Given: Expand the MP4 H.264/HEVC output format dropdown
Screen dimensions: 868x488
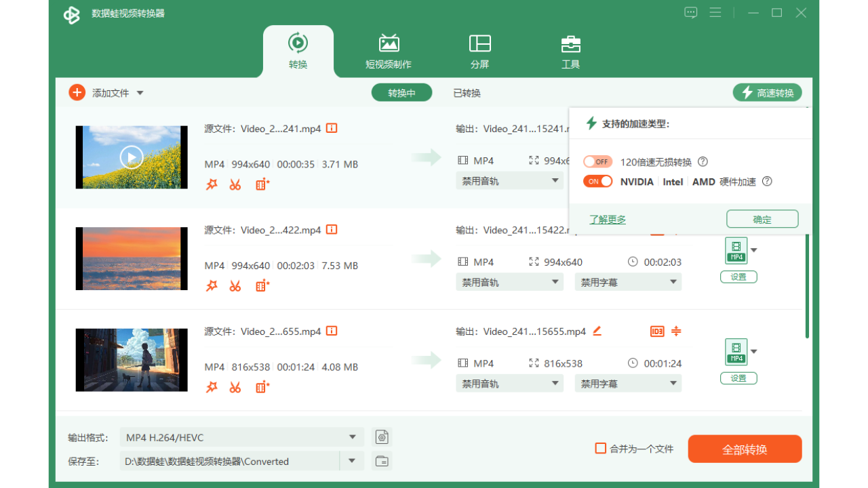Looking at the screenshot, I should [352, 437].
